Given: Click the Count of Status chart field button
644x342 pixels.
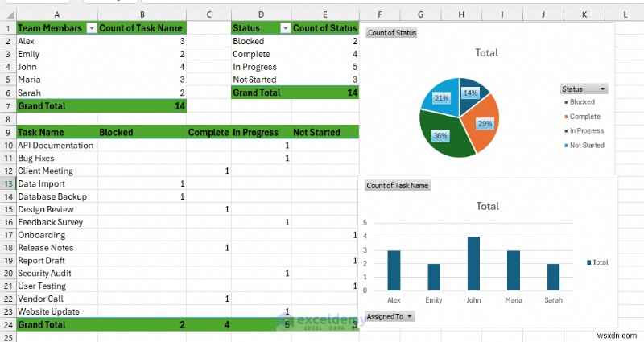Looking at the screenshot, I should point(392,33).
